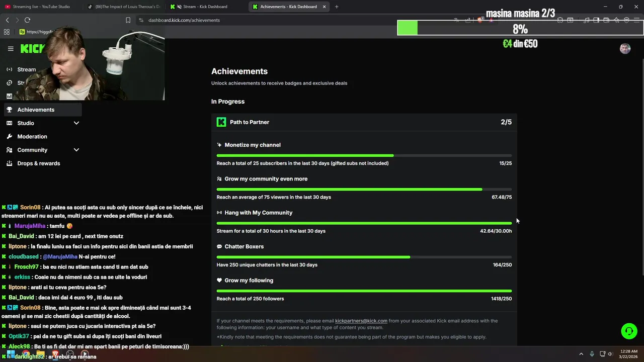Switch to Streaming live YouTube Studio tab
The image size is (644, 362).
coord(40,7)
